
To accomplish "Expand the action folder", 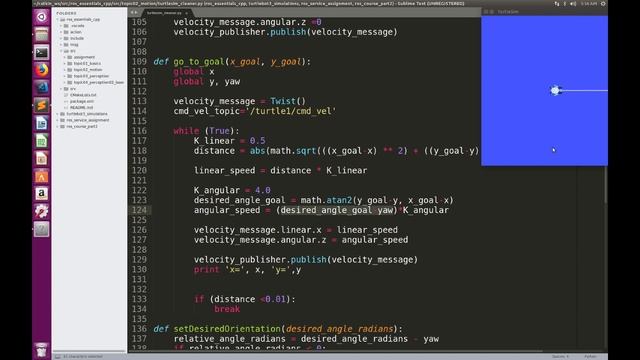I will click(x=61, y=32).
